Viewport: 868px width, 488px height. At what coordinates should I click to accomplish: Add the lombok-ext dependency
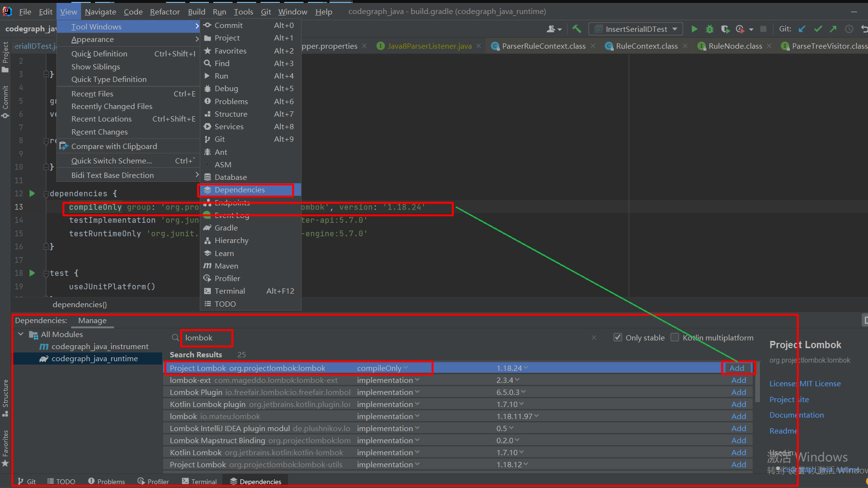coord(738,380)
